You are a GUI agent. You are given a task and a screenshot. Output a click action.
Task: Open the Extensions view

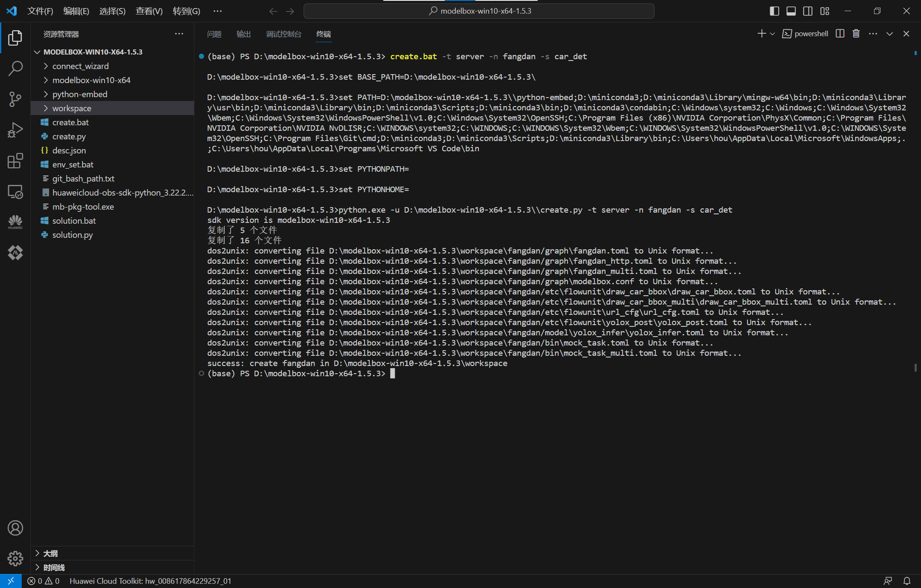pyautogui.click(x=15, y=161)
